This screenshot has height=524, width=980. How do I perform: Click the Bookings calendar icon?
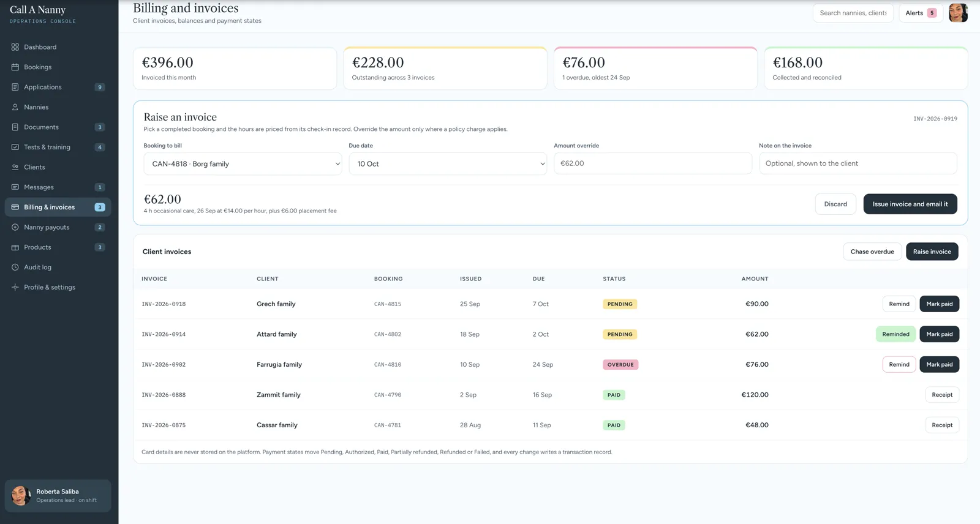(15, 67)
